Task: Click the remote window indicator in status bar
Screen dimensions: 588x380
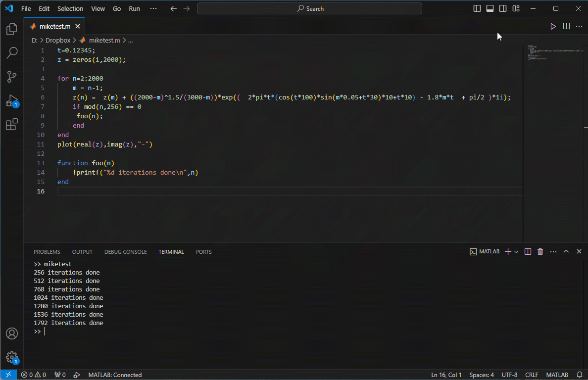Action: pos(8,375)
